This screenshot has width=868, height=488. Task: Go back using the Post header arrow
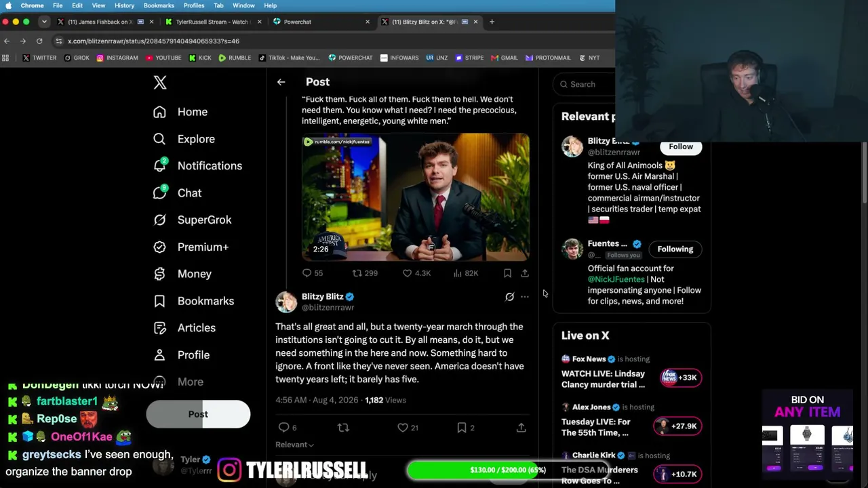point(281,82)
